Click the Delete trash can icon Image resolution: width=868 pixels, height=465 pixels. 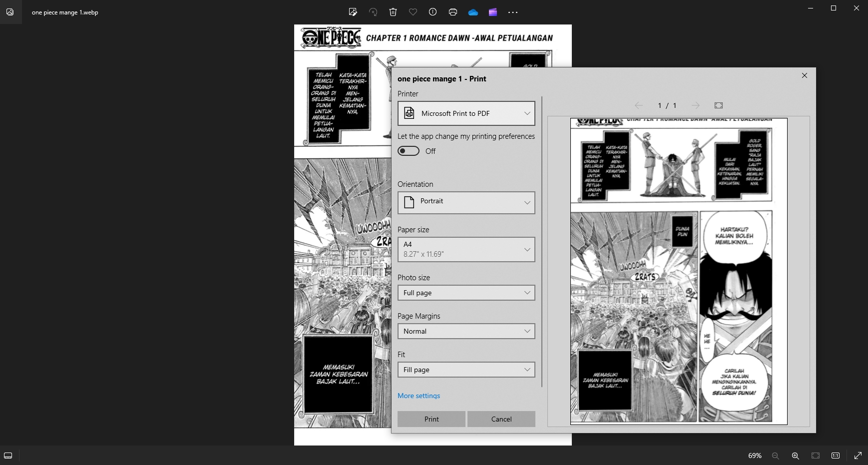(x=393, y=12)
